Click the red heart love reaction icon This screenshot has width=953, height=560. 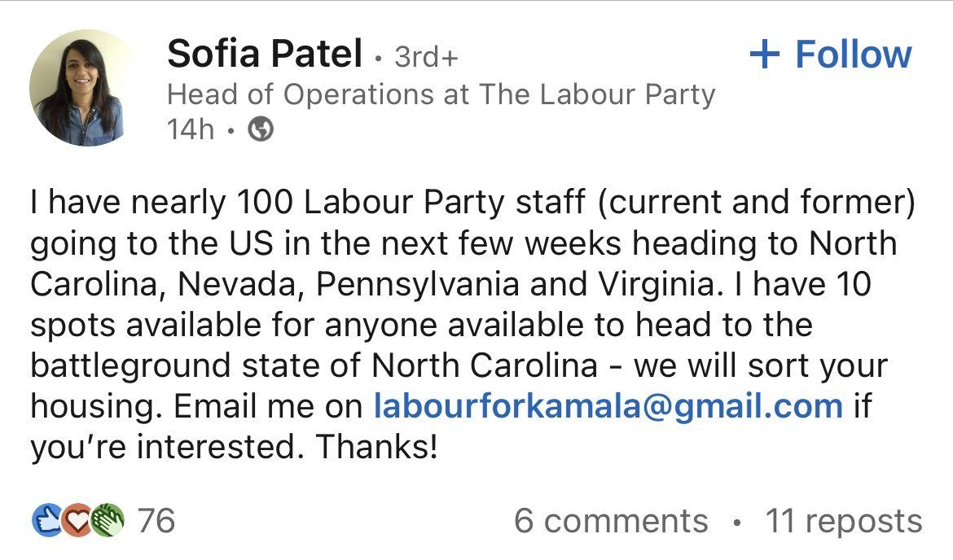click(78, 520)
